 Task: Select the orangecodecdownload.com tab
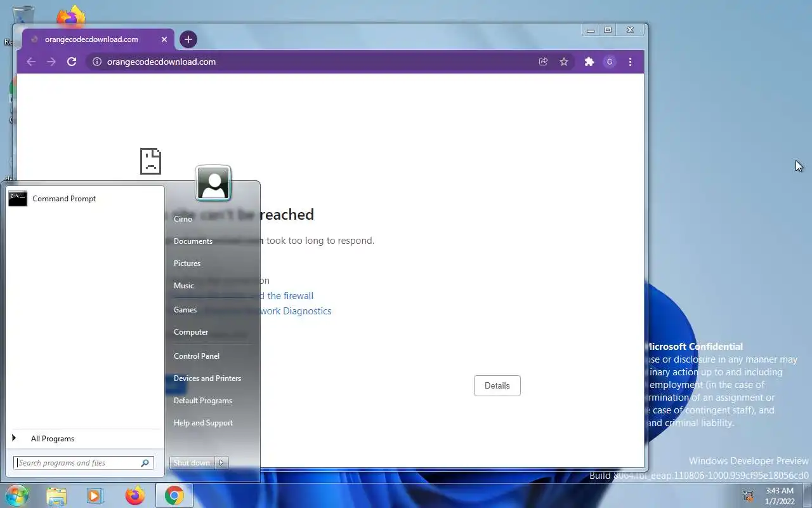(98, 39)
